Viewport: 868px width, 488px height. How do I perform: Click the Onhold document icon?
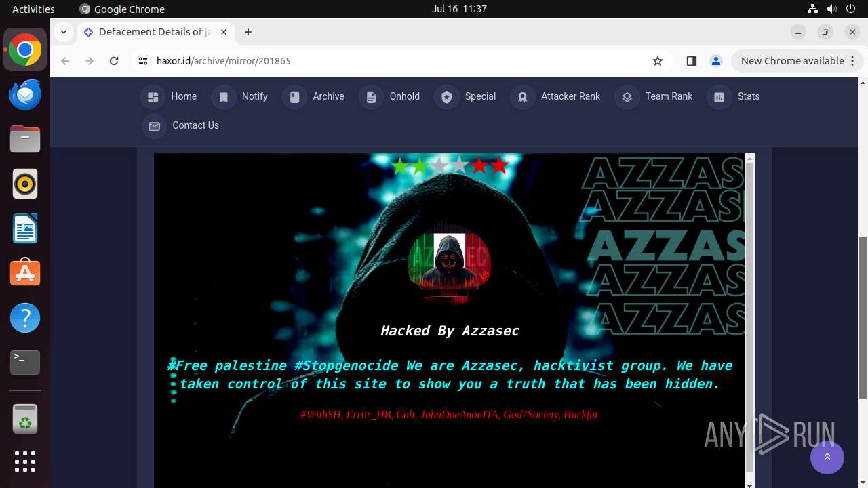point(371,97)
